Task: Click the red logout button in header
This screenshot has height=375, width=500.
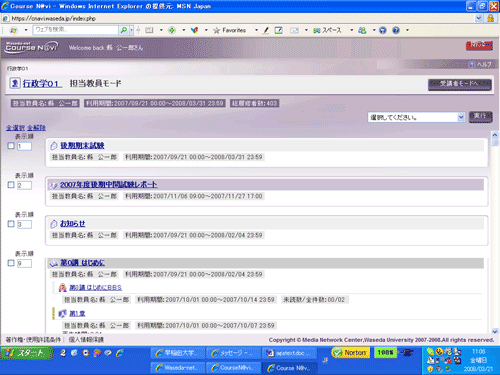Action: 479,45
